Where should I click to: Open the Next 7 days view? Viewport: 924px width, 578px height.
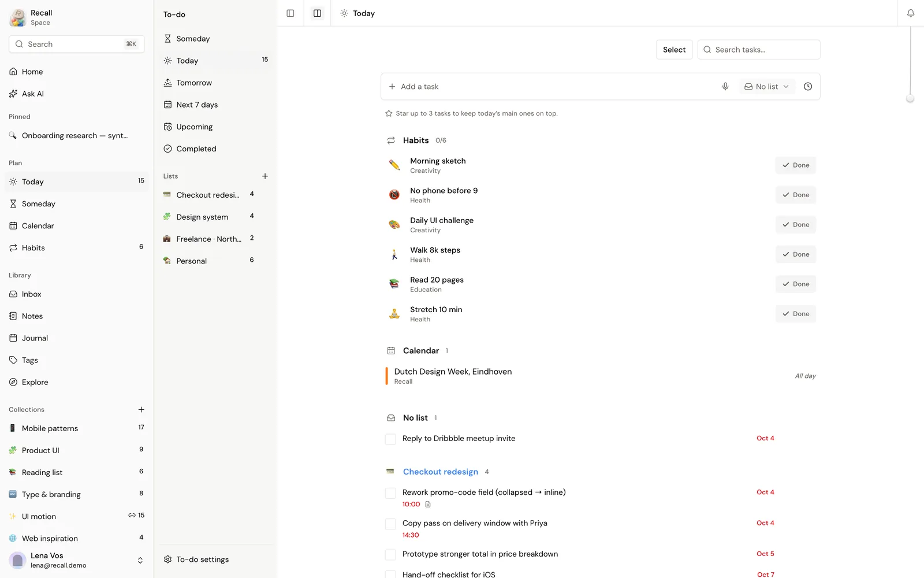pyautogui.click(x=216, y=105)
